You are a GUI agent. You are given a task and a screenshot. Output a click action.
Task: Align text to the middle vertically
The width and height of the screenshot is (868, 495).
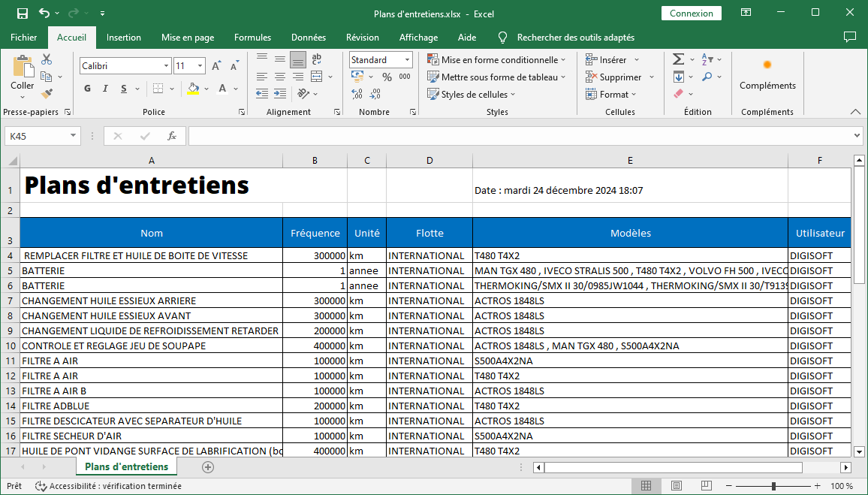(280, 59)
